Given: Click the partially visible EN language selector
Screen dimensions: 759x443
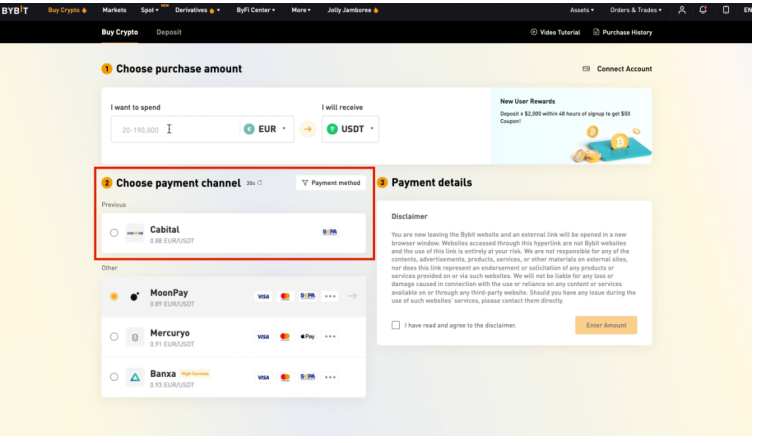Looking at the screenshot, I should [x=748, y=10].
